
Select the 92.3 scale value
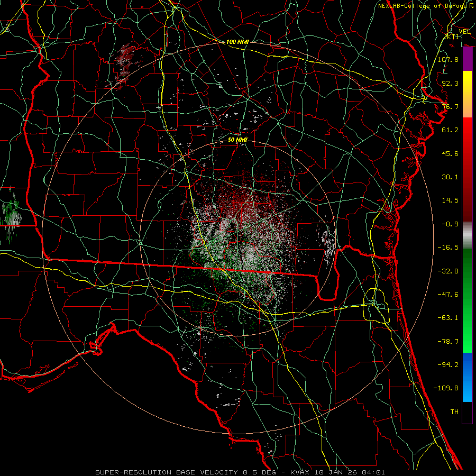coord(450,83)
